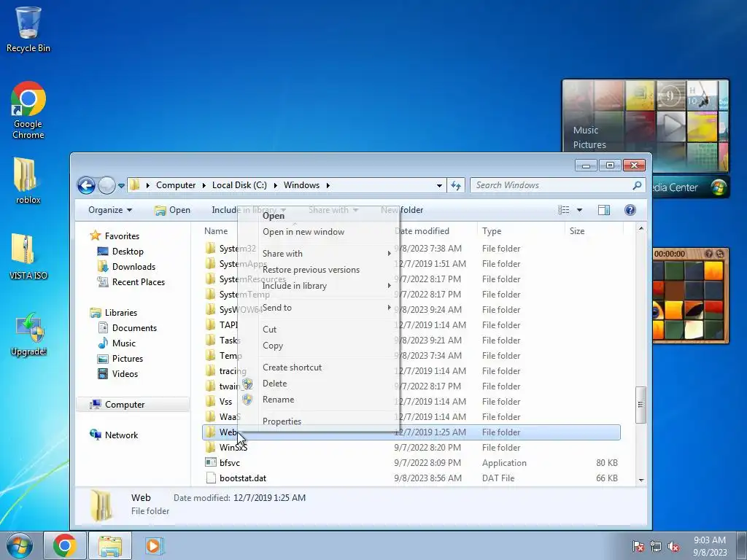
Task: Open the Recycle Bin desktop icon
Action: click(x=28, y=29)
